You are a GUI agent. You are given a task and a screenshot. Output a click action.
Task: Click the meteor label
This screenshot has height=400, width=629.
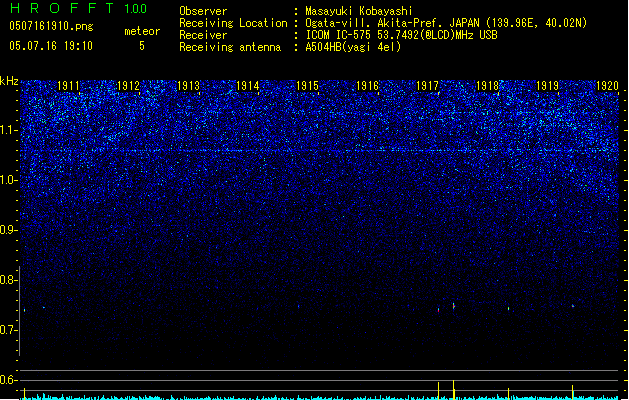[142, 31]
